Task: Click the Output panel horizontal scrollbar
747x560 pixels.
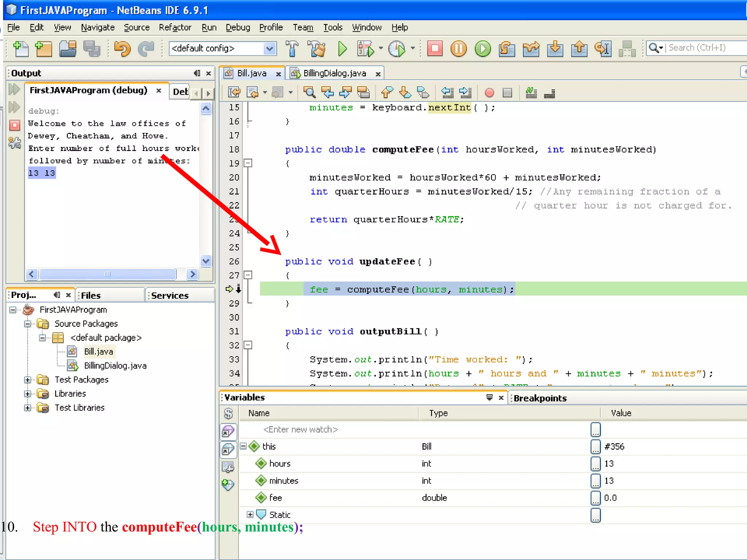Action: coord(107,274)
